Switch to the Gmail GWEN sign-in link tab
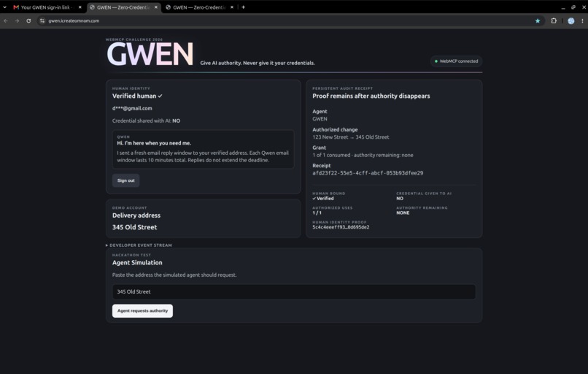Image resolution: width=588 pixels, height=374 pixels. 47,7
